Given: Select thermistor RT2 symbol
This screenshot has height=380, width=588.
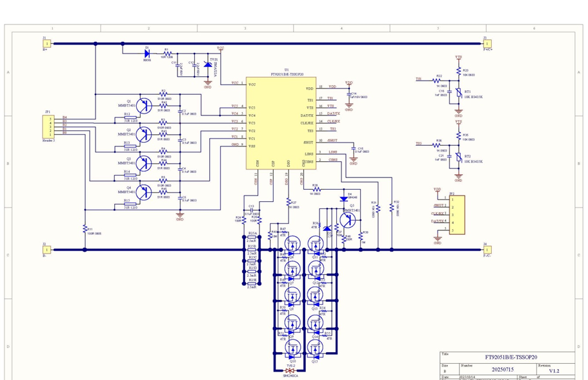Looking at the screenshot, I should click(x=458, y=158).
